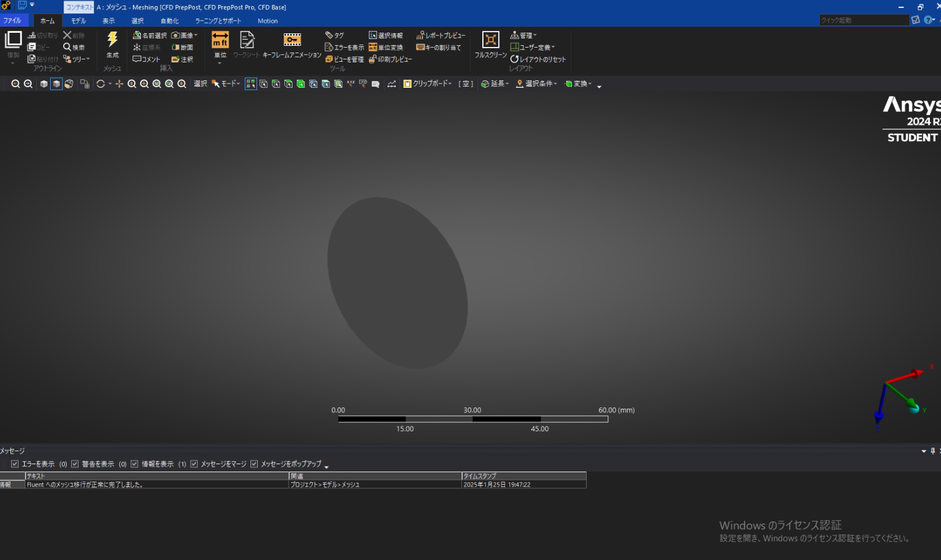Click the chart line icon in graphics toolbar
This screenshot has width=941, height=560.
[391, 84]
